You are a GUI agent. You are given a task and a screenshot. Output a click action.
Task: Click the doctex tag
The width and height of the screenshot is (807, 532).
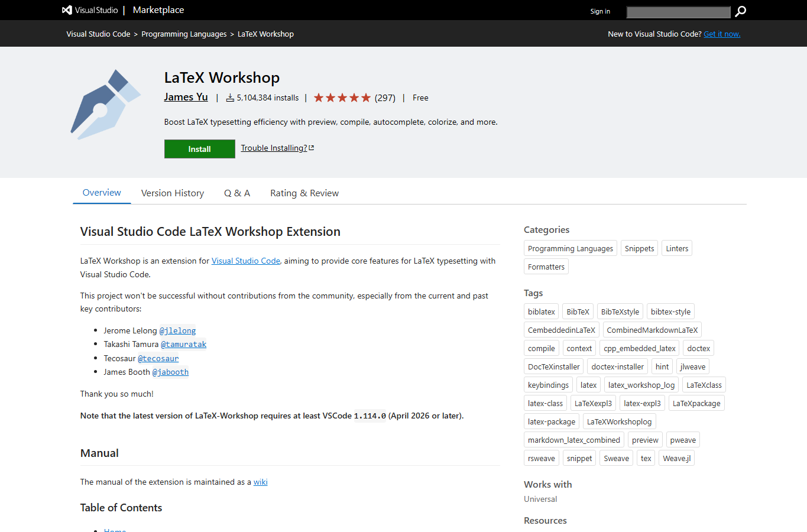click(699, 348)
